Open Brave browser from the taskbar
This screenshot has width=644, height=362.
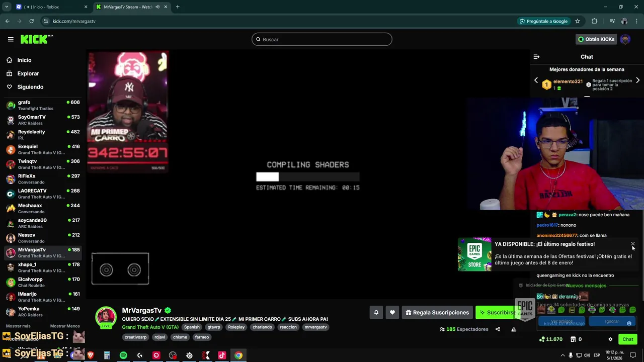coord(91,355)
